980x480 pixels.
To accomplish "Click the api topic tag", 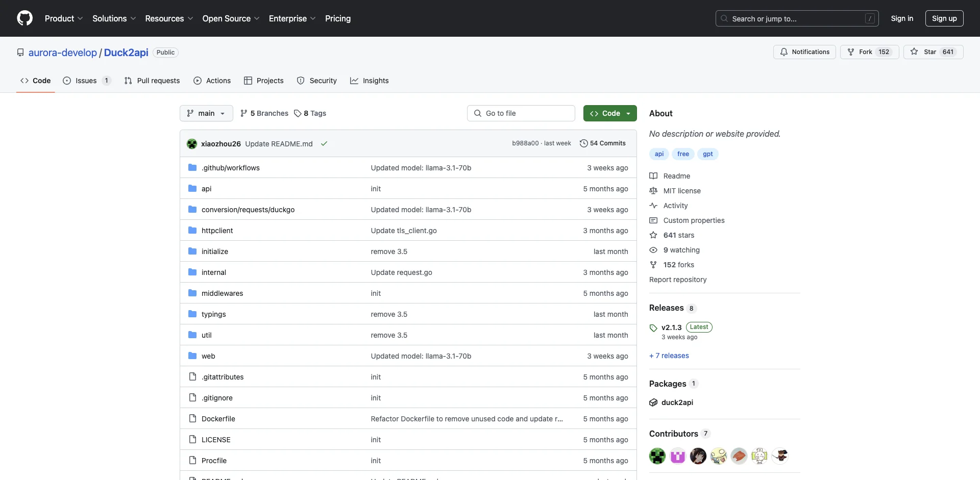I will tap(659, 154).
